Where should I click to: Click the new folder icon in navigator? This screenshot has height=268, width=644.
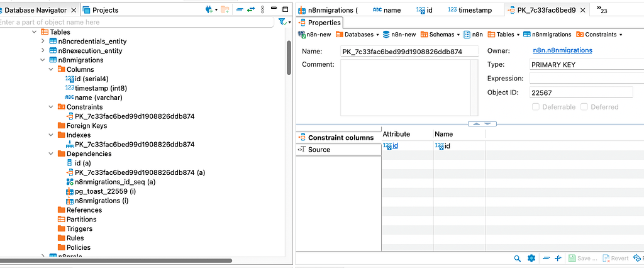(x=225, y=9)
